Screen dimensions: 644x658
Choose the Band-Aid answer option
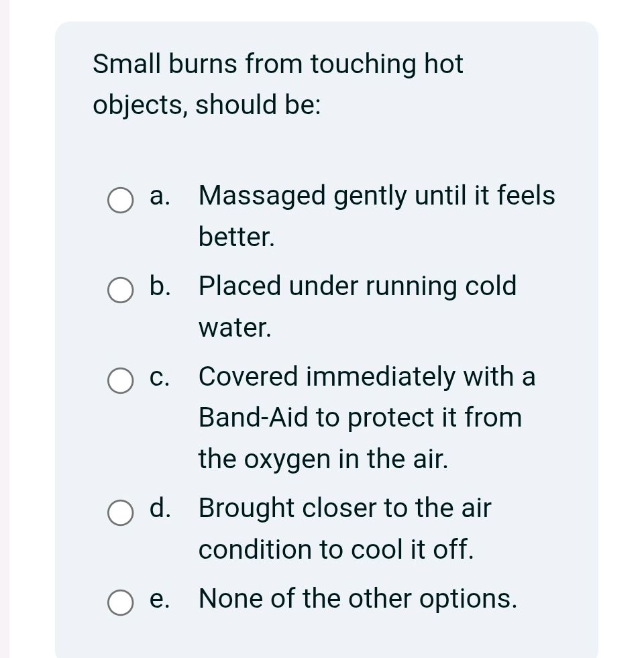coord(366,417)
